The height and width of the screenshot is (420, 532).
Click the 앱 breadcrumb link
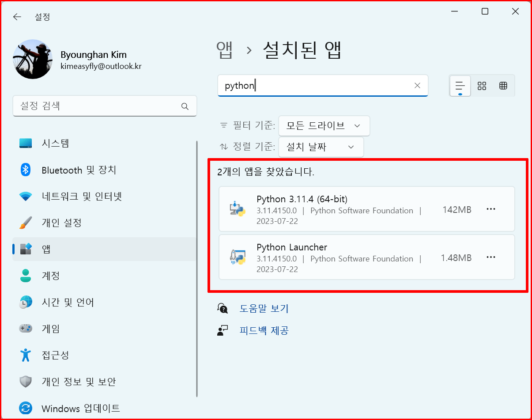[x=225, y=49]
